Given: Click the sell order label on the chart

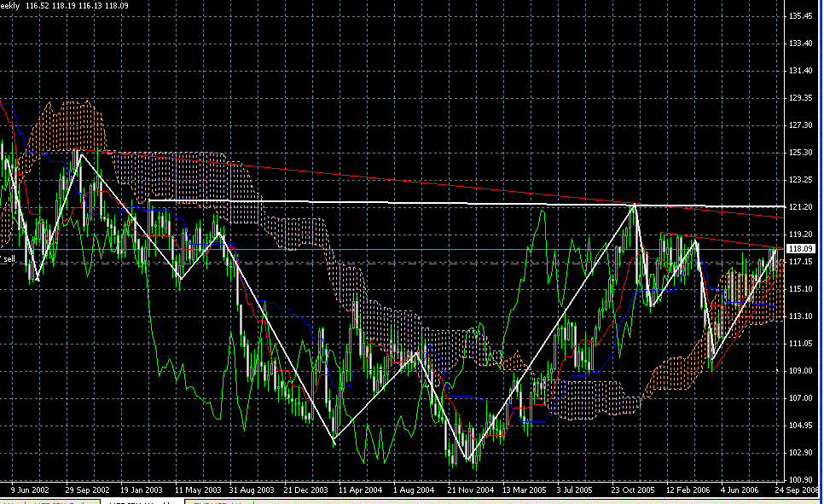Looking at the screenshot, I should 9,259.
